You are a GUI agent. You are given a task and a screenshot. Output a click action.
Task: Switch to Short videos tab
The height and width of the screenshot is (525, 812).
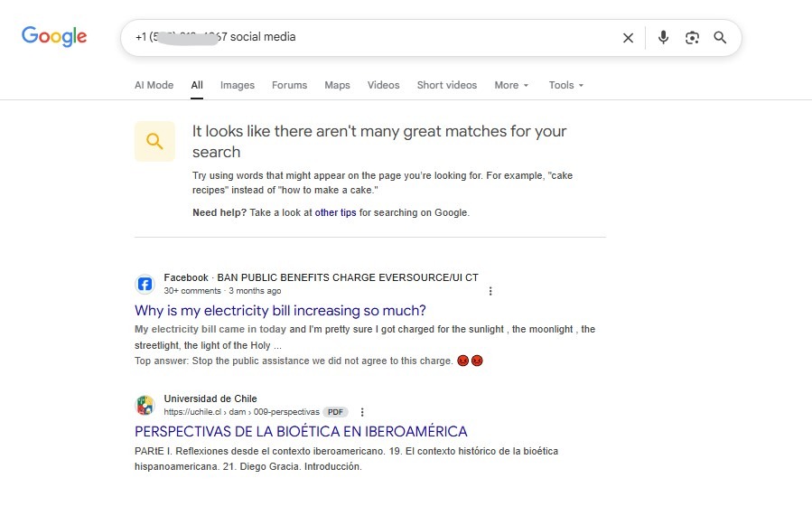pos(446,85)
